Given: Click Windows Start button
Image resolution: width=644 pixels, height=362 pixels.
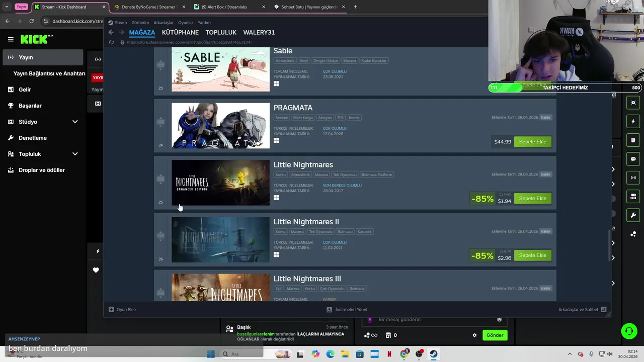Looking at the screenshot, I should 211,354.
